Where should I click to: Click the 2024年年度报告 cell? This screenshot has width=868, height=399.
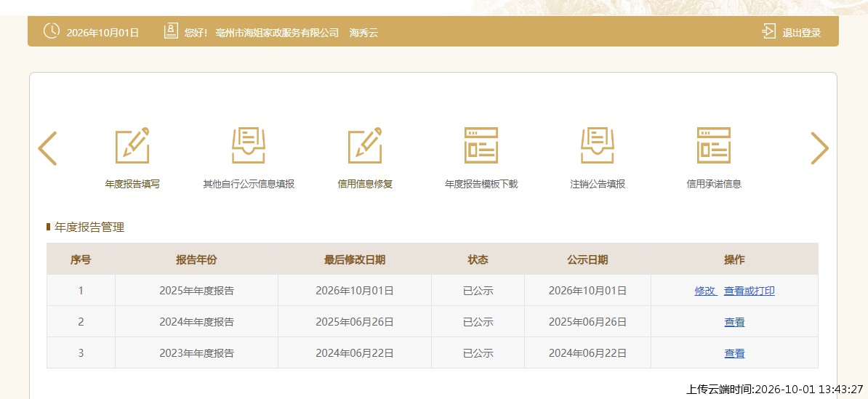[196, 321]
